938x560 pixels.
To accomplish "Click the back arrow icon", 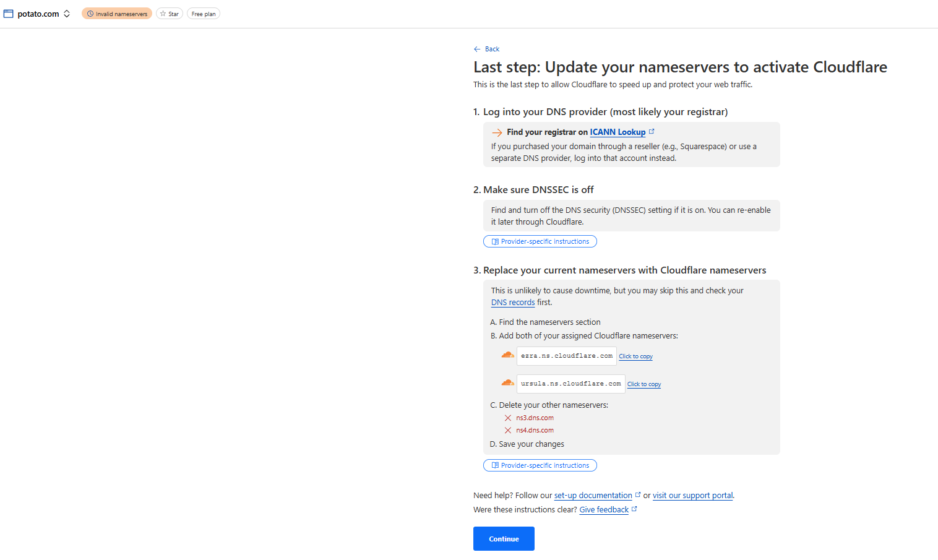I will click(477, 49).
